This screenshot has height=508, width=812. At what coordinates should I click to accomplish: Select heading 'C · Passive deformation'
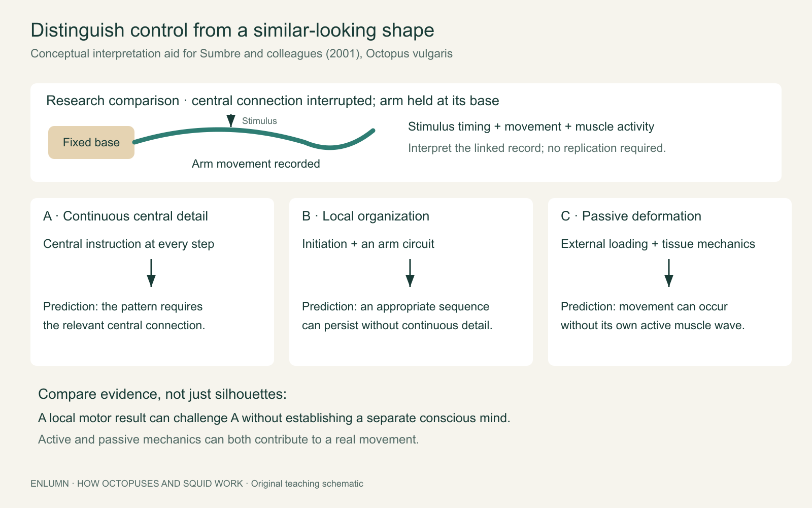pos(631,216)
